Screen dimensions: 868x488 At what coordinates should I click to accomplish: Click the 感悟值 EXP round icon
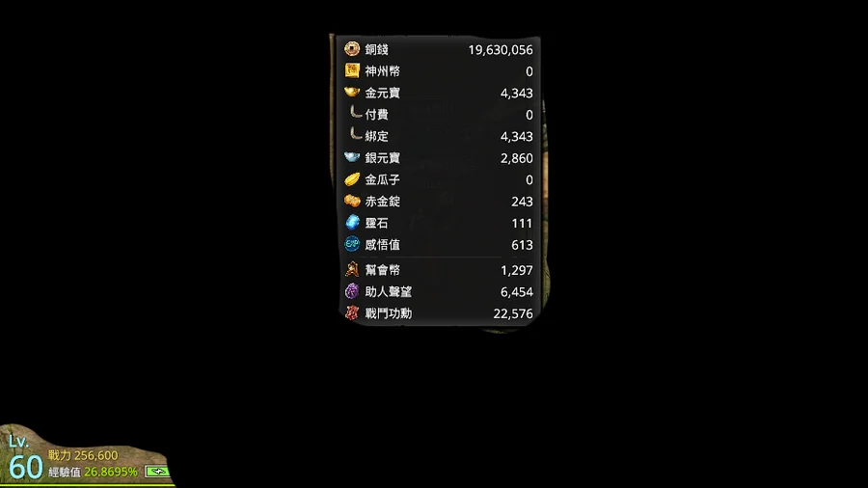click(352, 244)
